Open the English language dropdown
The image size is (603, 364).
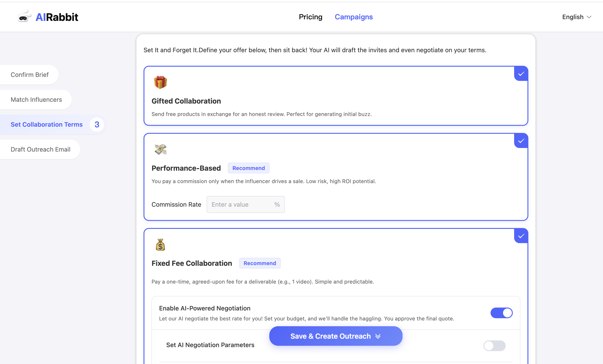pyautogui.click(x=576, y=17)
